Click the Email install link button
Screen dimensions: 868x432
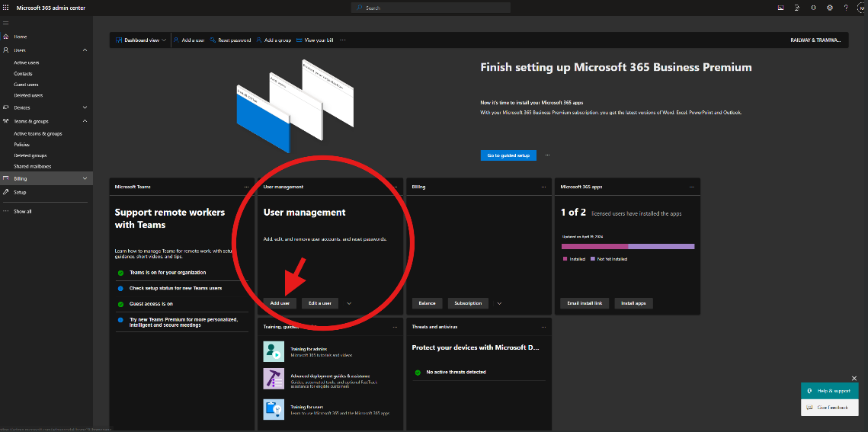[x=585, y=303]
